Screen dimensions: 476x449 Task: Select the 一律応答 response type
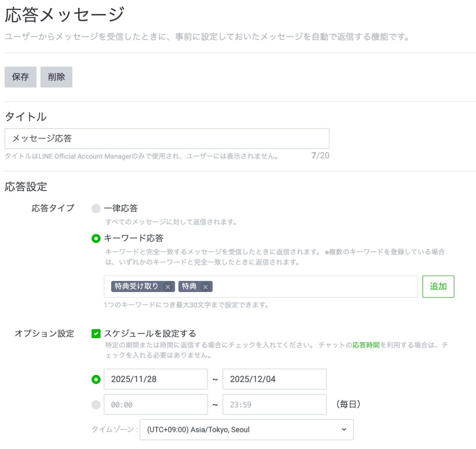(95, 208)
